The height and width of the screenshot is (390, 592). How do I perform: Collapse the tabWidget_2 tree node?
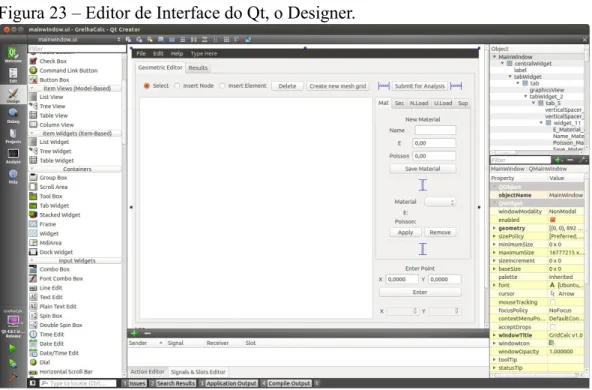click(525, 96)
